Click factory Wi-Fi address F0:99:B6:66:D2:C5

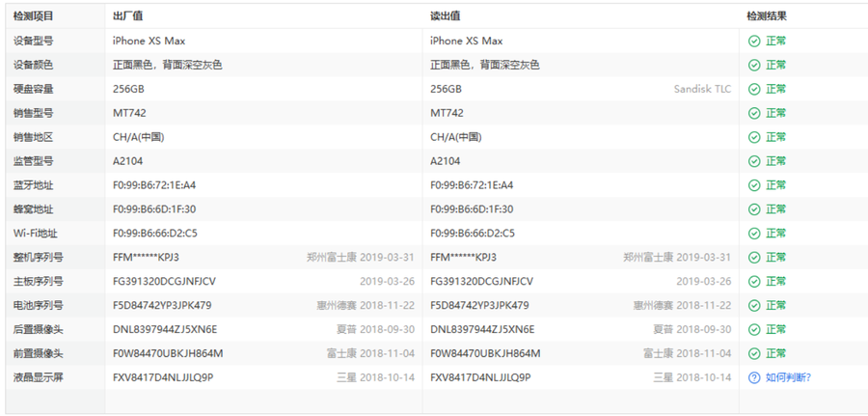click(155, 234)
